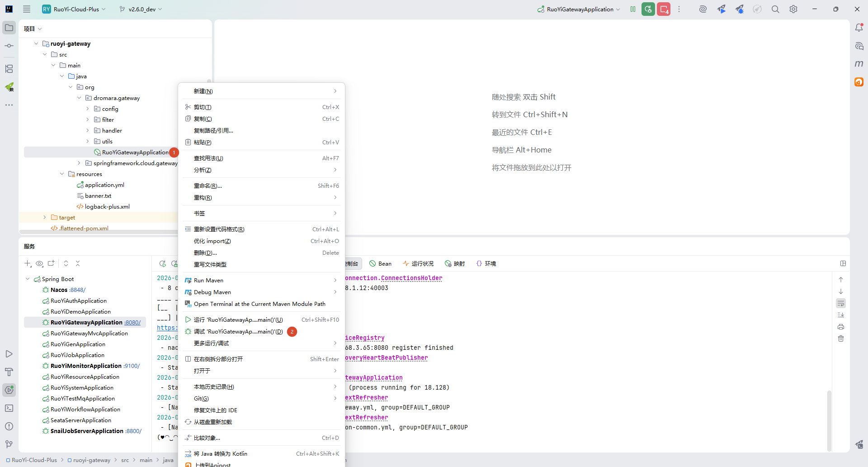This screenshot has width=868, height=467.
Task: Click the Search Everywhere magnifier icon
Action: tap(775, 9)
